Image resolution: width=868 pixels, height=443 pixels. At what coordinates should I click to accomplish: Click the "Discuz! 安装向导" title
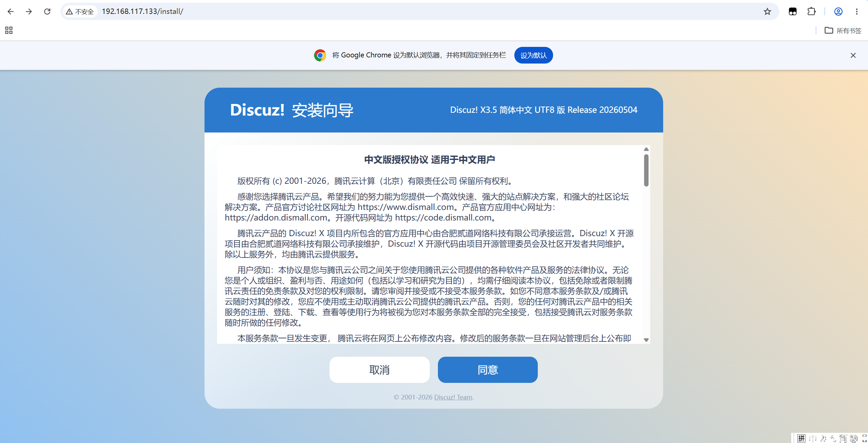tap(292, 110)
